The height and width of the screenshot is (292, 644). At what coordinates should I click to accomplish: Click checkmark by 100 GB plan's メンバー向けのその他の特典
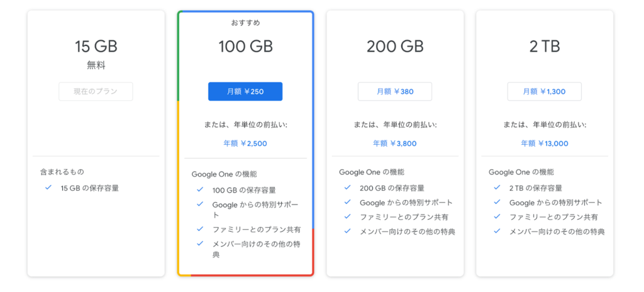(x=200, y=243)
